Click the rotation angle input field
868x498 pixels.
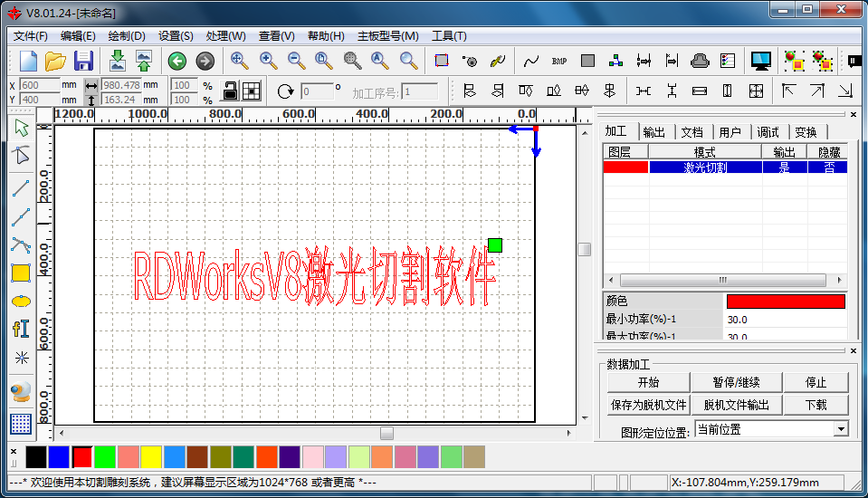click(x=317, y=91)
